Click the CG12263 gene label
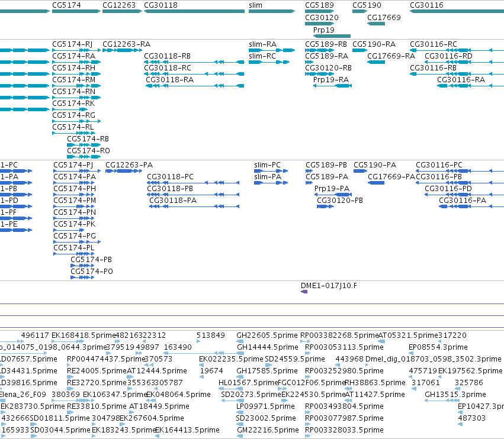The image size is (504, 439). coord(119,5)
